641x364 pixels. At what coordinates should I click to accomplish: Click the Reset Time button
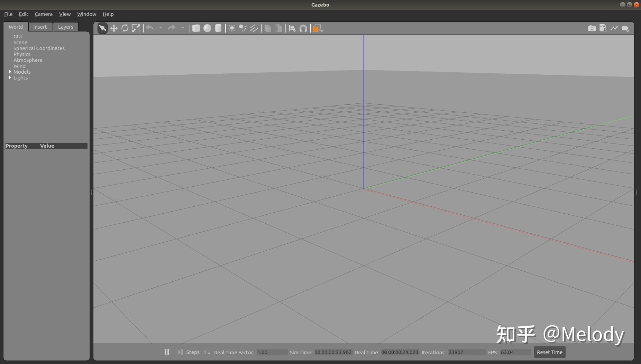point(550,352)
